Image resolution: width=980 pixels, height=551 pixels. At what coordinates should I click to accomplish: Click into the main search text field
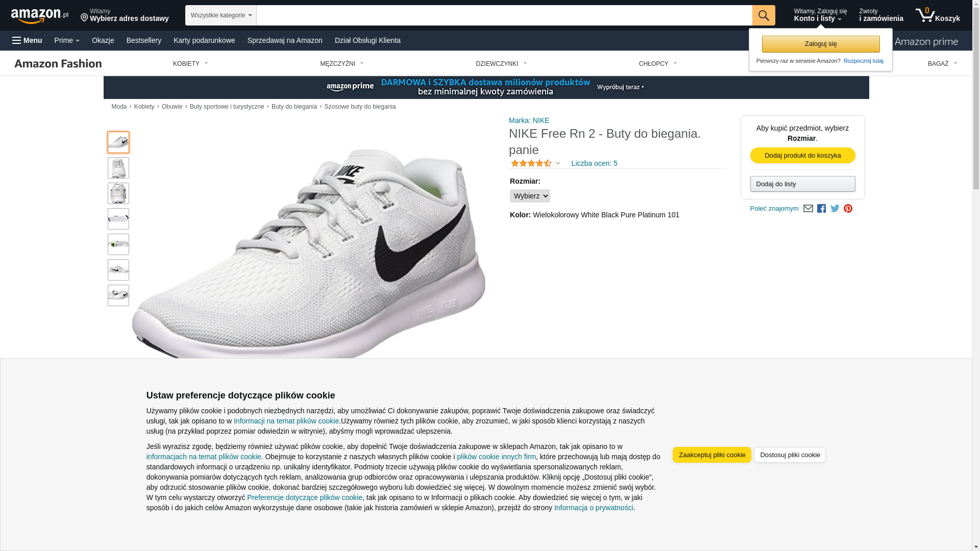[x=504, y=15]
